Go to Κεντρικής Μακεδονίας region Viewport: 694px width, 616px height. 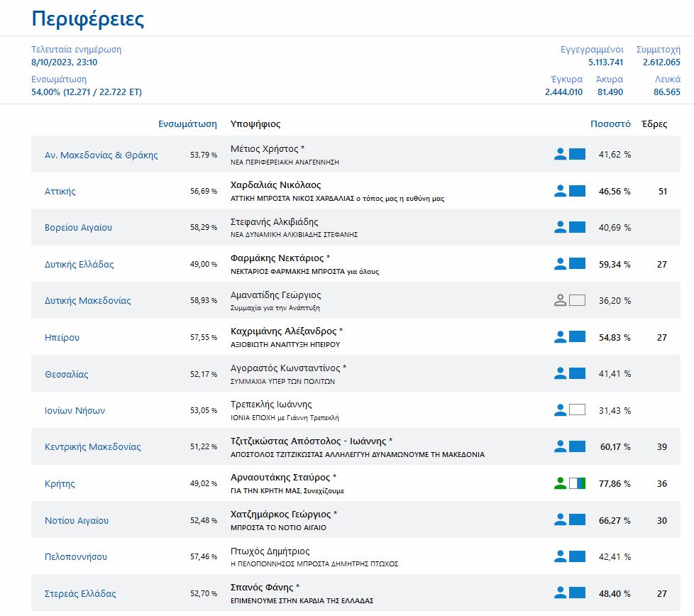(x=93, y=447)
